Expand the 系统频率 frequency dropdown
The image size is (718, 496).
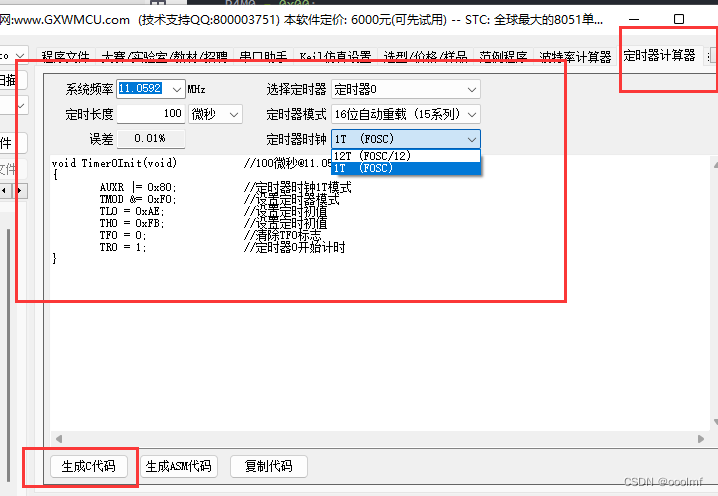tap(177, 89)
